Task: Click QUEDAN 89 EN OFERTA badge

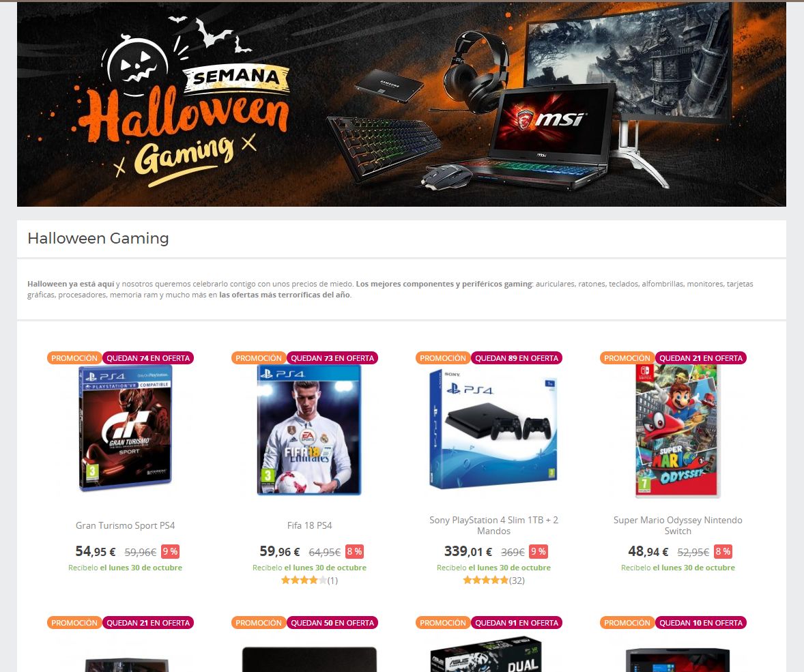Action: [x=517, y=357]
